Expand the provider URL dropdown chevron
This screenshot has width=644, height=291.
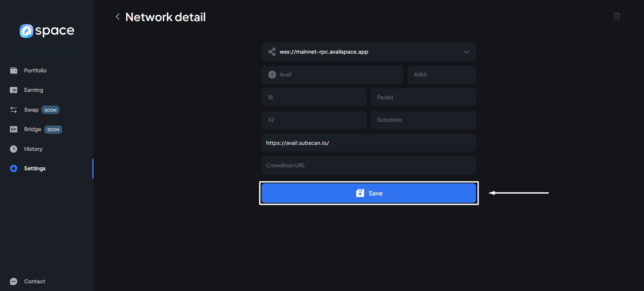click(466, 52)
